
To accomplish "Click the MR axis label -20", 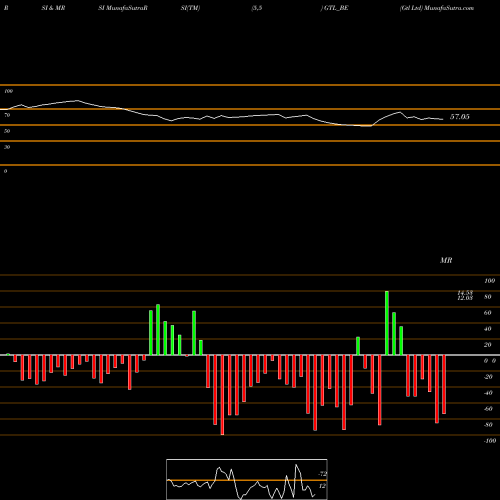I will (488, 377).
